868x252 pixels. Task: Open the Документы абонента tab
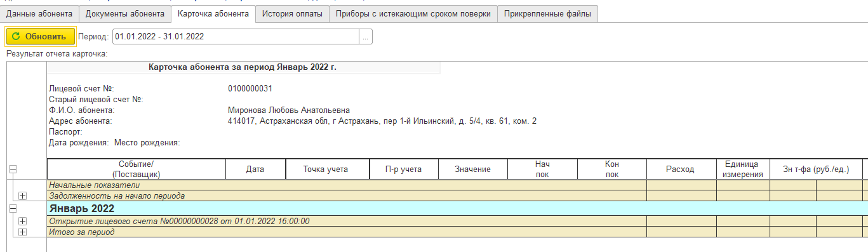click(x=125, y=14)
